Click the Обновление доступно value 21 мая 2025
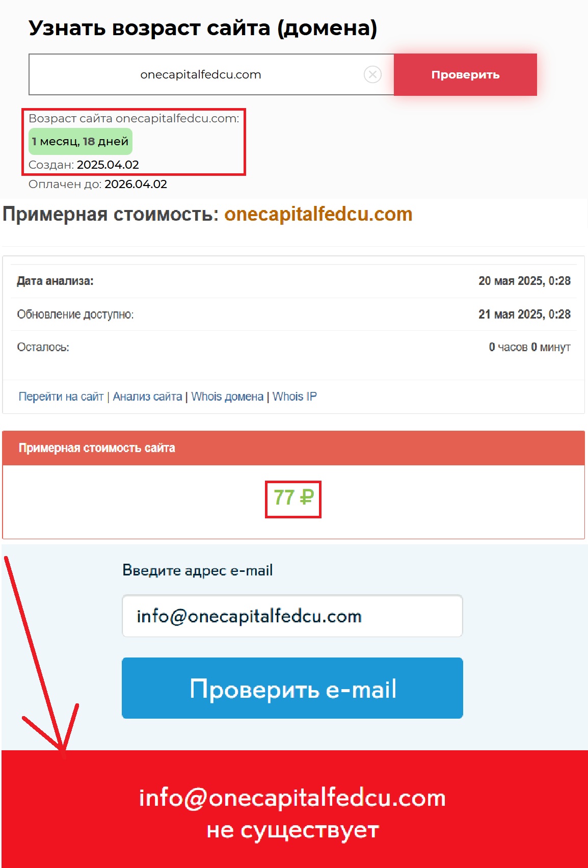Viewport: 588px width, 868px height. (524, 314)
